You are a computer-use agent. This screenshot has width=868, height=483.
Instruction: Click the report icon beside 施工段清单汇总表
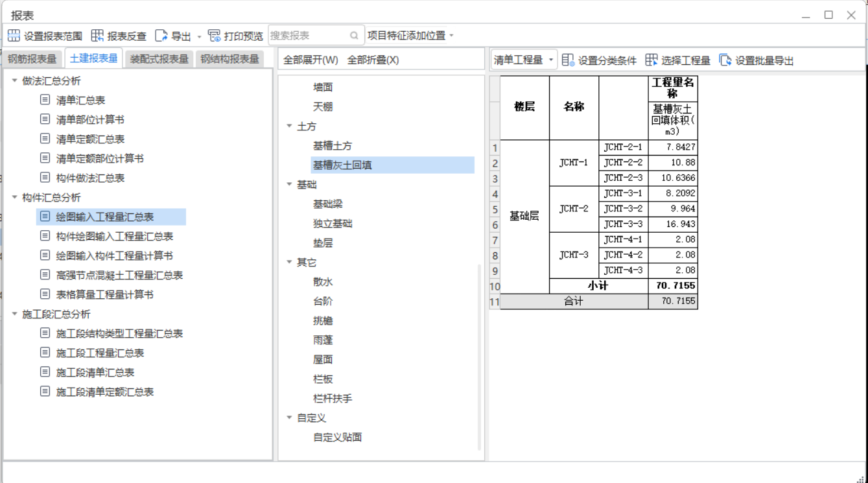click(45, 372)
